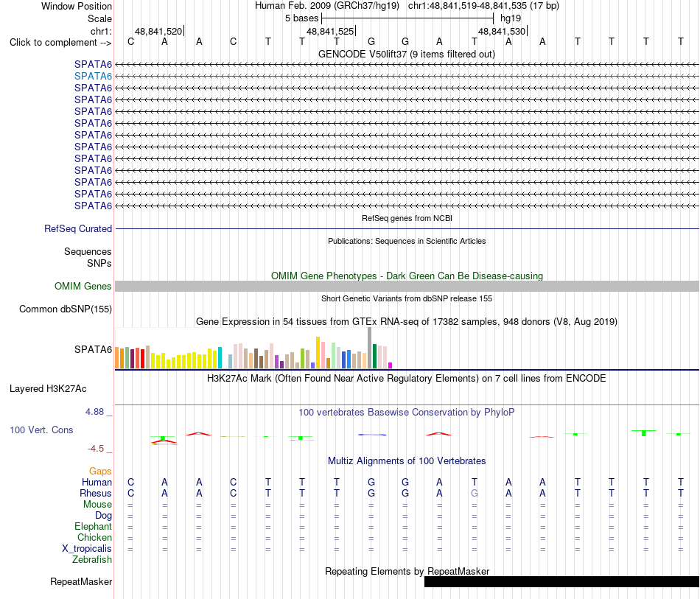The width and height of the screenshot is (700, 599).
Task: Click the tallest gray bar in GTEx chart
Action: (x=370, y=348)
